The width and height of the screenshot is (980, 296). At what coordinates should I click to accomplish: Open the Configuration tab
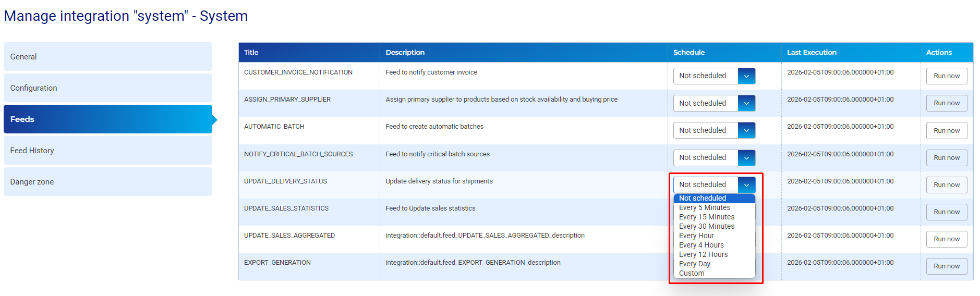point(108,88)
